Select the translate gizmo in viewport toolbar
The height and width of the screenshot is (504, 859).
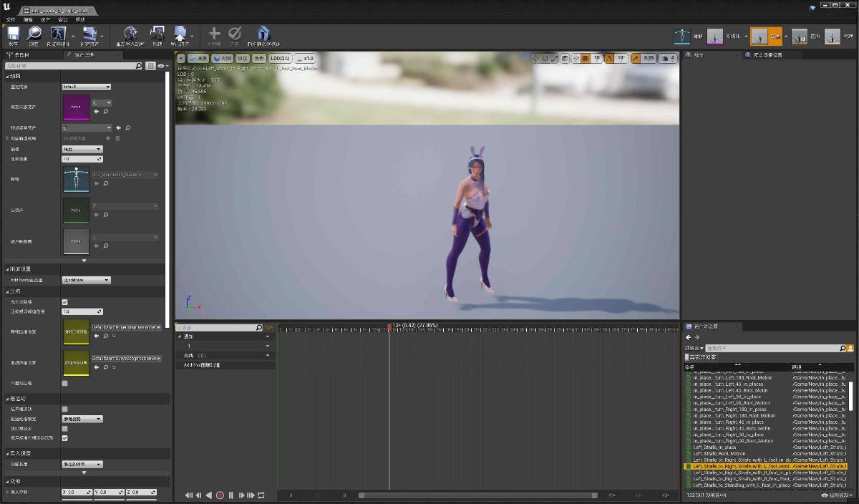pos(535,58)
